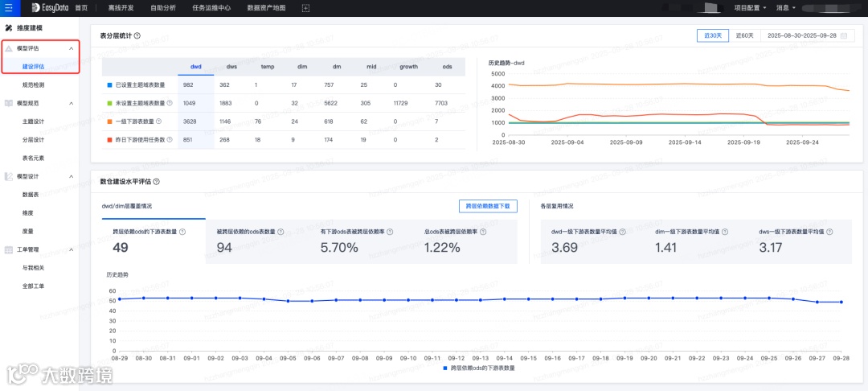Collapse the 模型设计 sidebar group
Screen dimensions: 868x391
click(71, 176)
